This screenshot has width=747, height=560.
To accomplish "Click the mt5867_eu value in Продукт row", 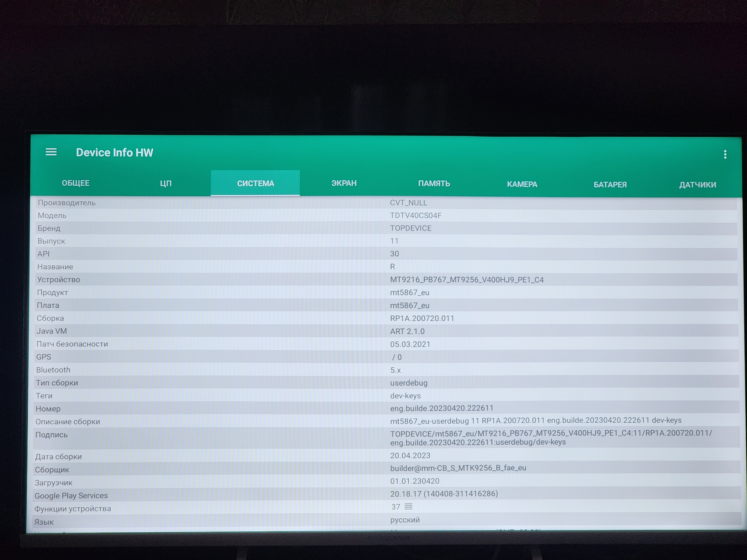I will tap(410, 293).
